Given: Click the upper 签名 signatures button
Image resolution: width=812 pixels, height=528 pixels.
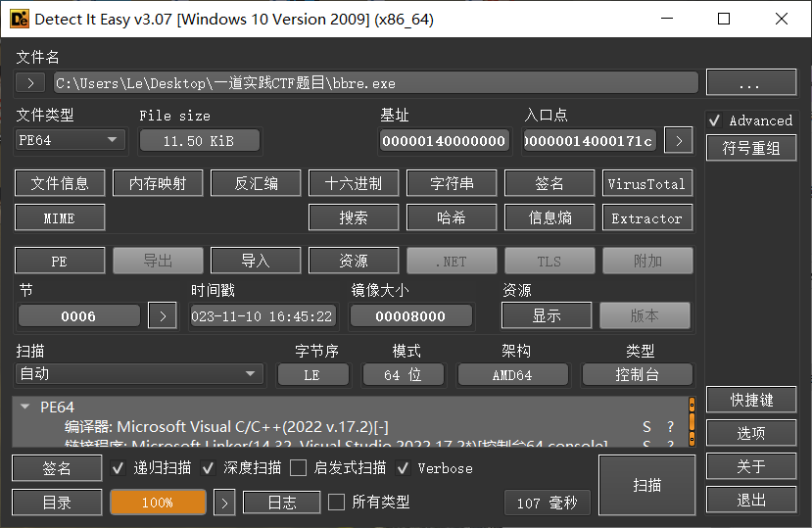Looking at the screenshot, I should pos(549,183).
